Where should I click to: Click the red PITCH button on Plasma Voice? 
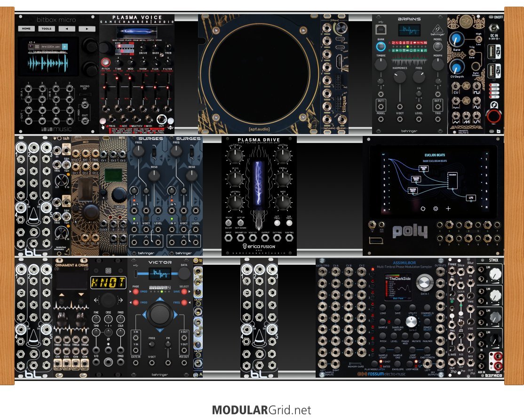point(105,62)
